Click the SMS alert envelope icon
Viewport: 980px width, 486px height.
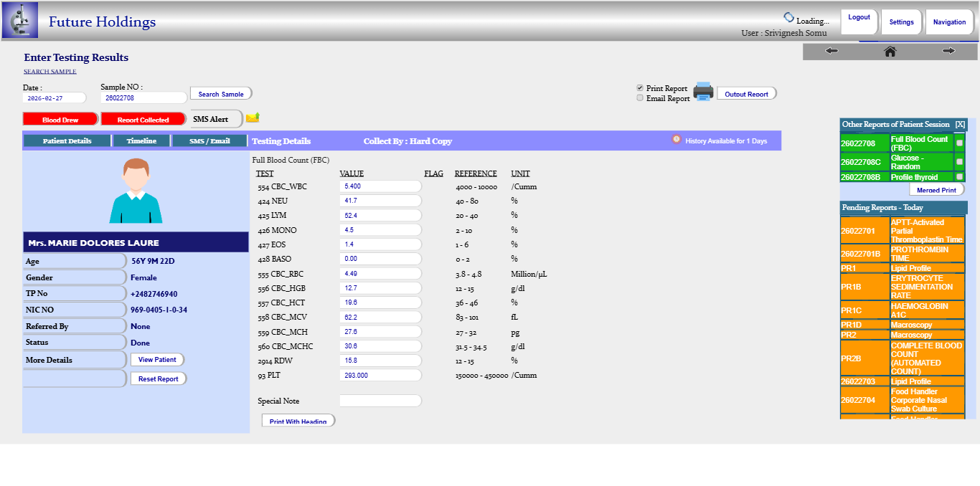253,118
